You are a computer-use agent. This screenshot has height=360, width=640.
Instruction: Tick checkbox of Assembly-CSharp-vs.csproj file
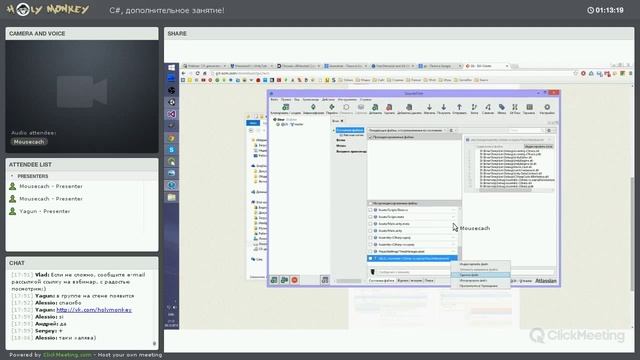(x=371, y=244)
